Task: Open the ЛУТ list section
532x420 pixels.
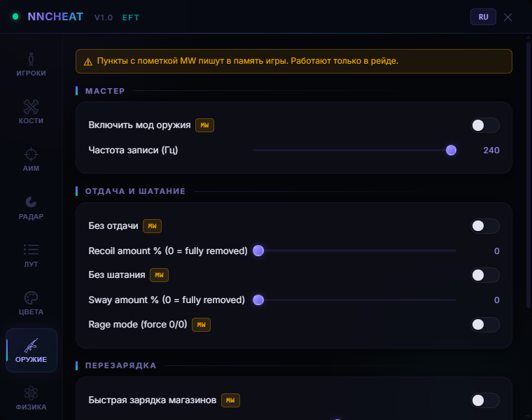Action: pos(31,255)
